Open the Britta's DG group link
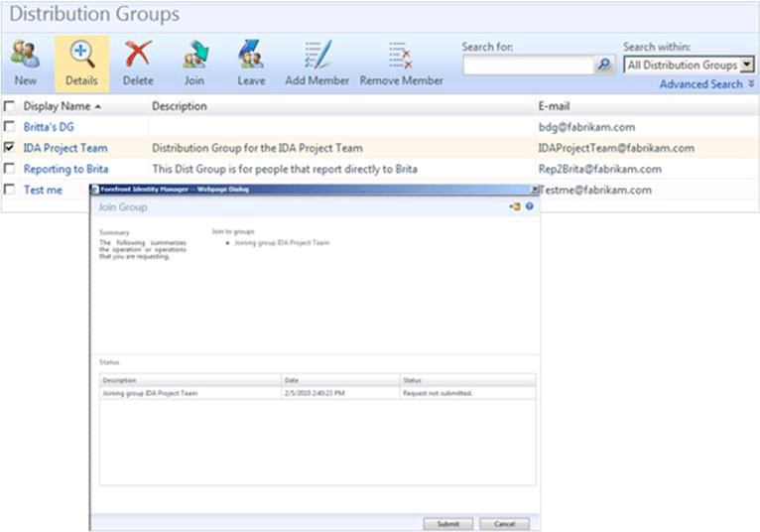 tap(49, 127)
